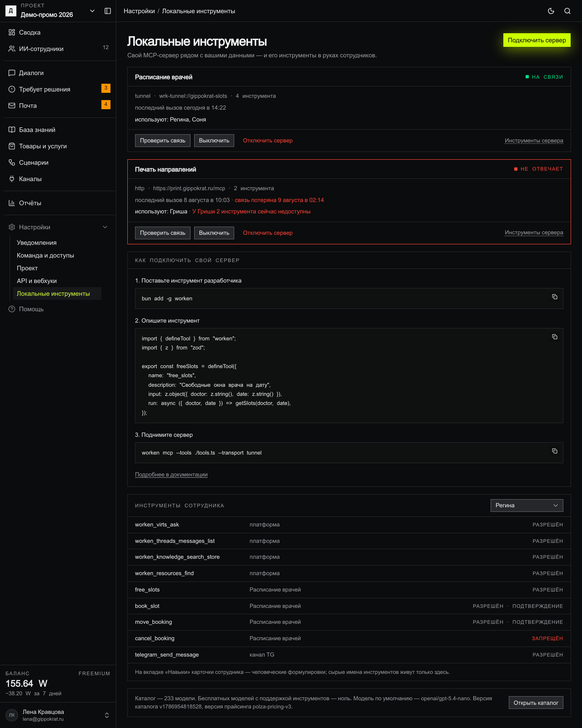Go to Настройки in the breadcrumb
This screenshot has width=582, height=728.
(139, 11)
